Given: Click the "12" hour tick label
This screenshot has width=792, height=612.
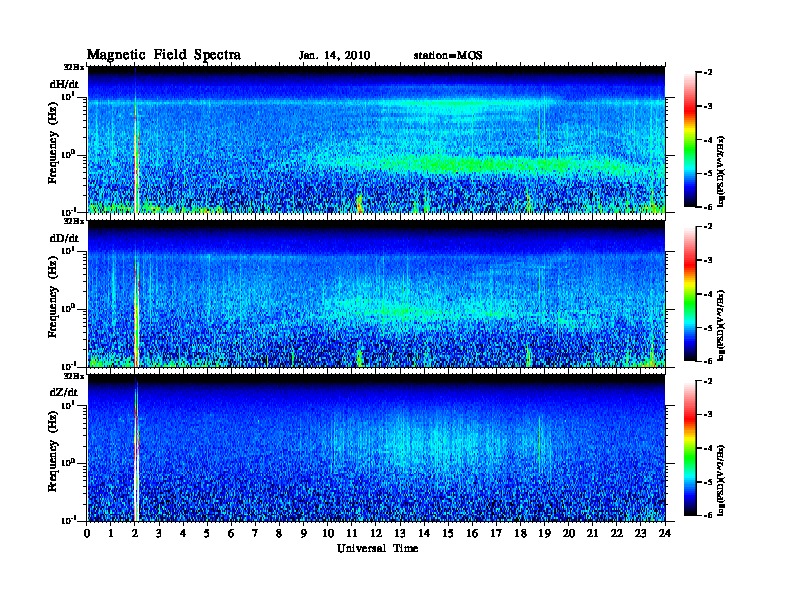Looking at the screenshot, I should 376,533.
